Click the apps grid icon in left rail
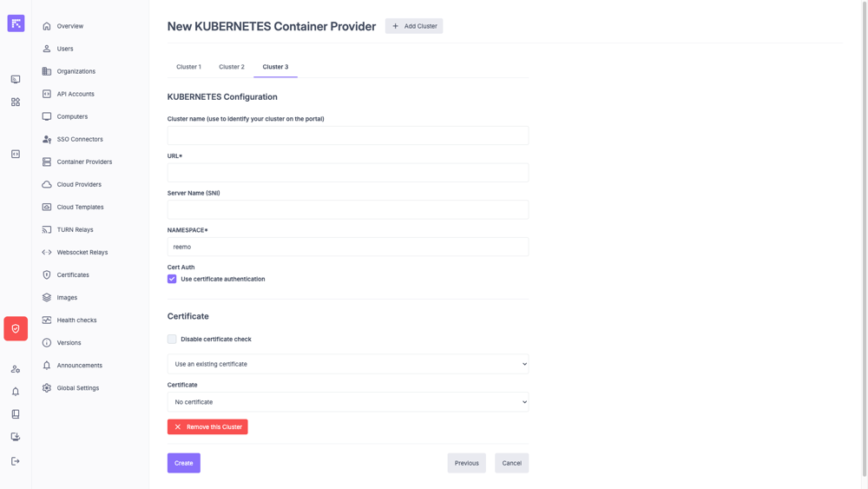Image resolution: width=868 pixels, height=489 pixels. (x=16, y=102)
